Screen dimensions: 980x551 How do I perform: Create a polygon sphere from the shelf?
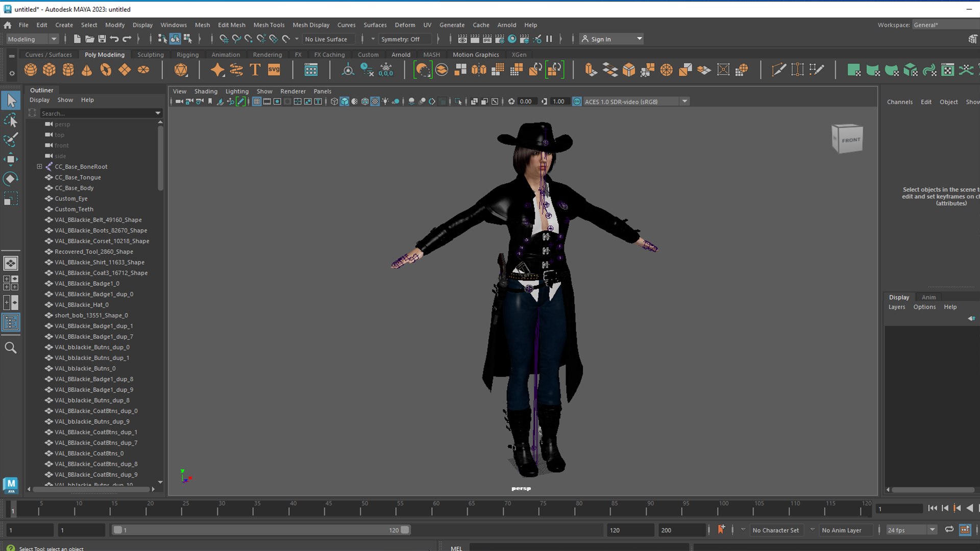(x=31, y=70)
